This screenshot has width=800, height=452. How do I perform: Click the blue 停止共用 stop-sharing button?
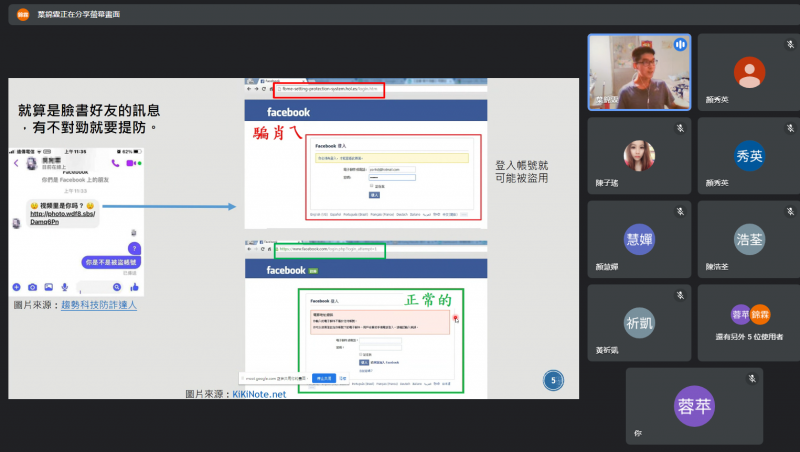click(x=323, y=379)
